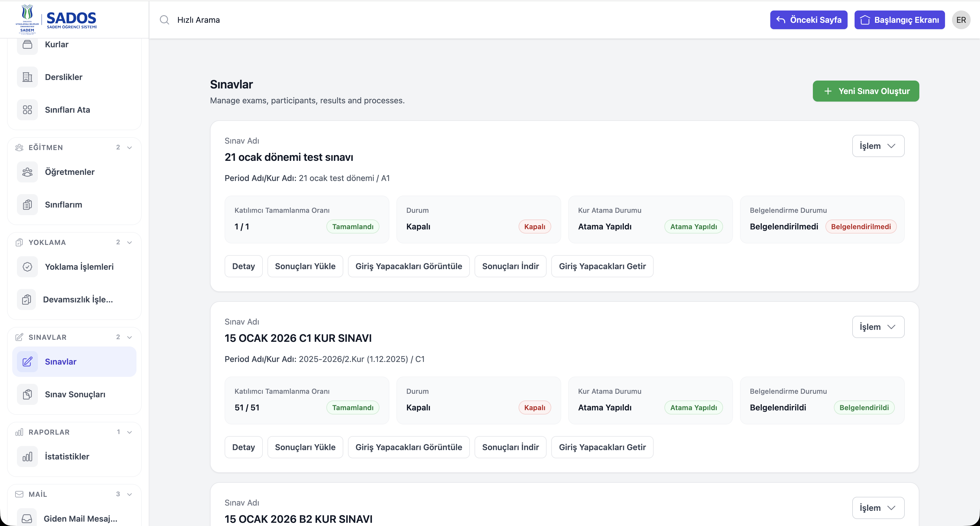
Task: Click the Derslikler building icon
Action: pos(27,77)
